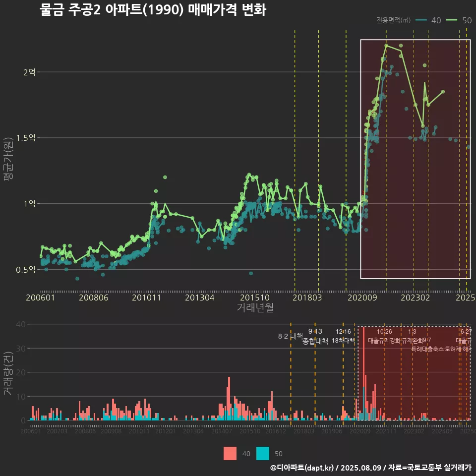Image resolution: width=476 pixels, height=476 pixels.
Task: Select the 50 legend line in the price chart
Action: pyautogui.click(x=451, y=20)
